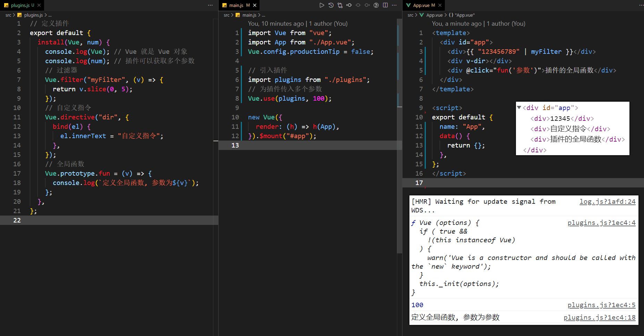Place cursor on 'export default {' in plugins.js

[60, 33]
